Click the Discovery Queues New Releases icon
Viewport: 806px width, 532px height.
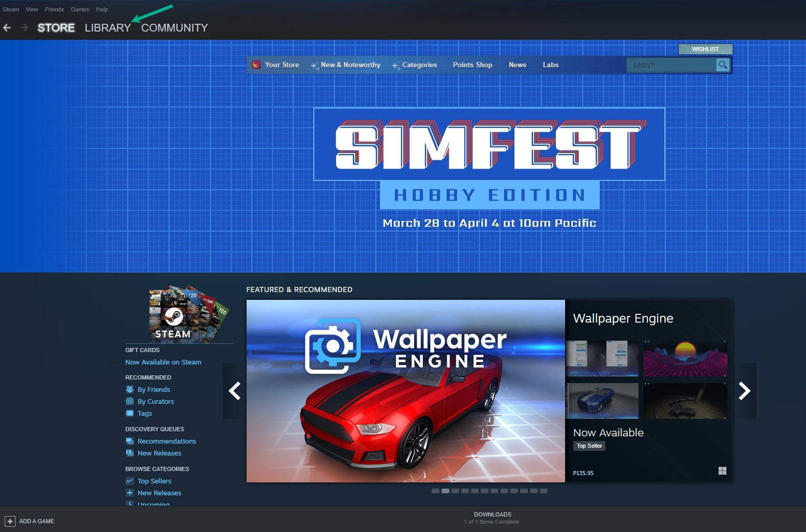130,453
